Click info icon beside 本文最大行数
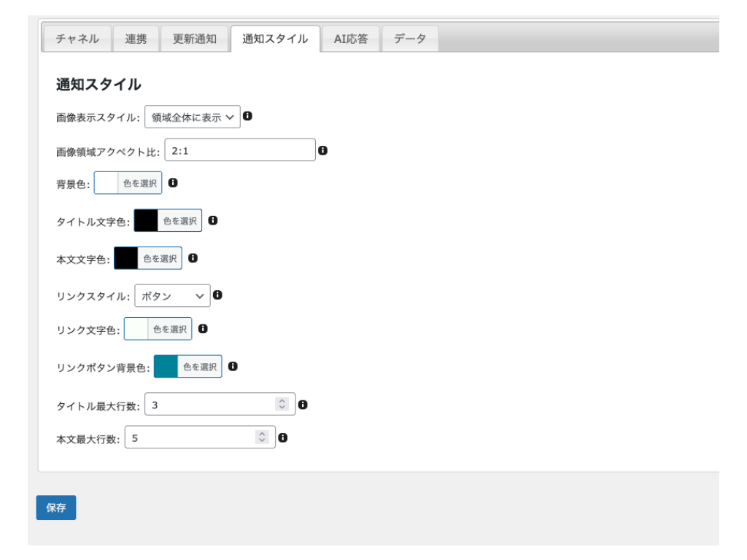The width and height of the screenshot is (747, 560). click(283, 437)
